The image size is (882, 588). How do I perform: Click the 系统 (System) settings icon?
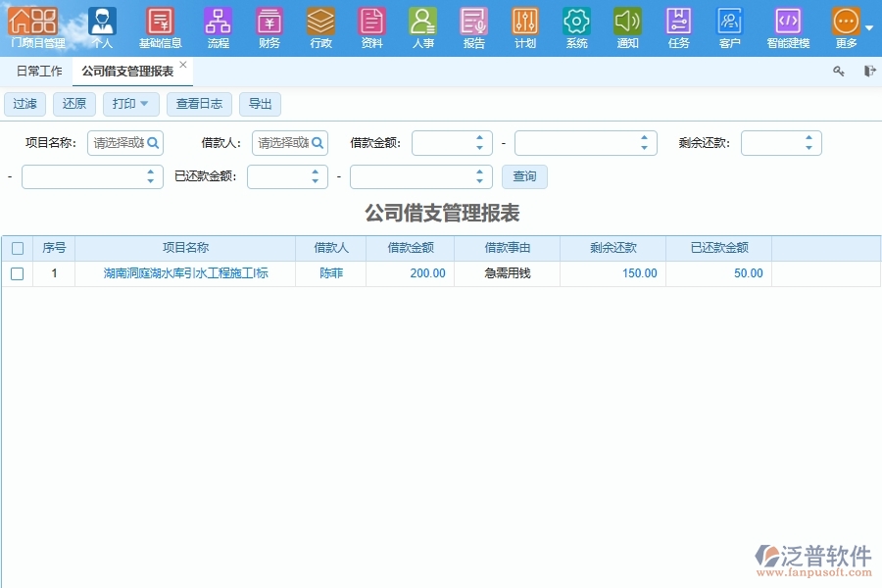click(575, 22)
